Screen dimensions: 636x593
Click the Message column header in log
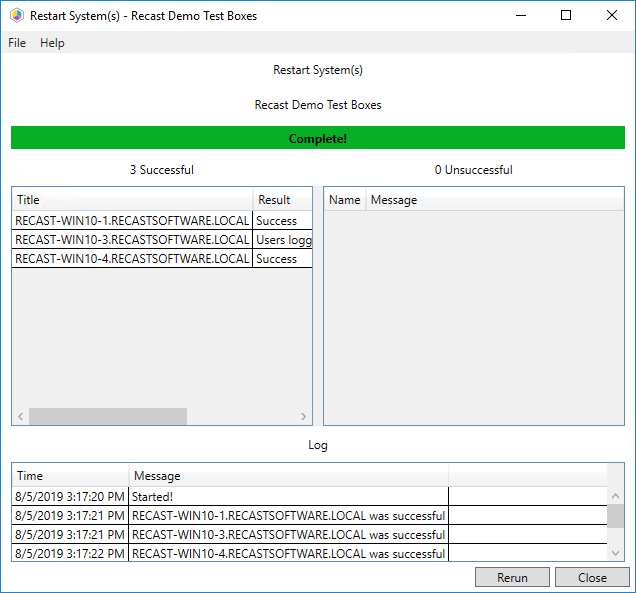(x=289, y=475)
